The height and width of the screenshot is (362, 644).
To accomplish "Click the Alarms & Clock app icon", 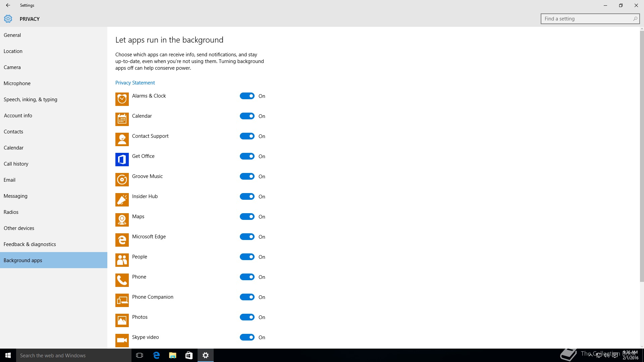I will (122, 99).
